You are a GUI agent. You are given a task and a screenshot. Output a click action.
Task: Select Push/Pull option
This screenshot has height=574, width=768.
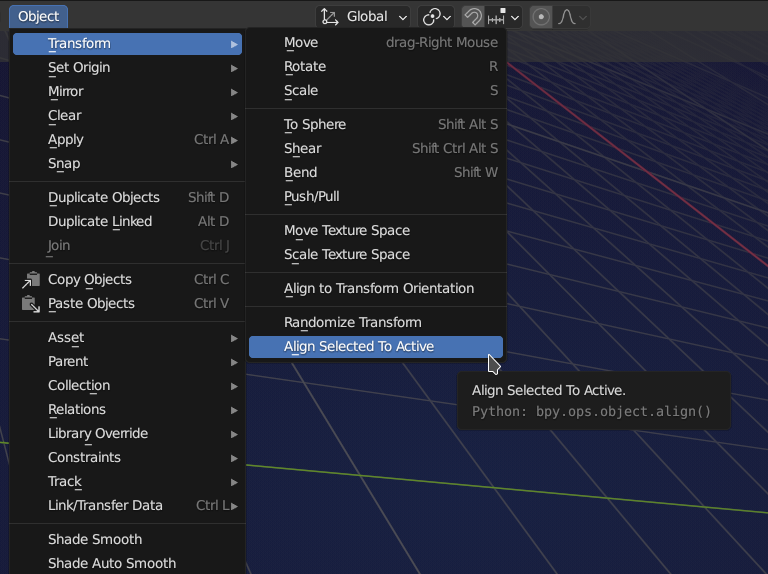(x=376, y=196)
